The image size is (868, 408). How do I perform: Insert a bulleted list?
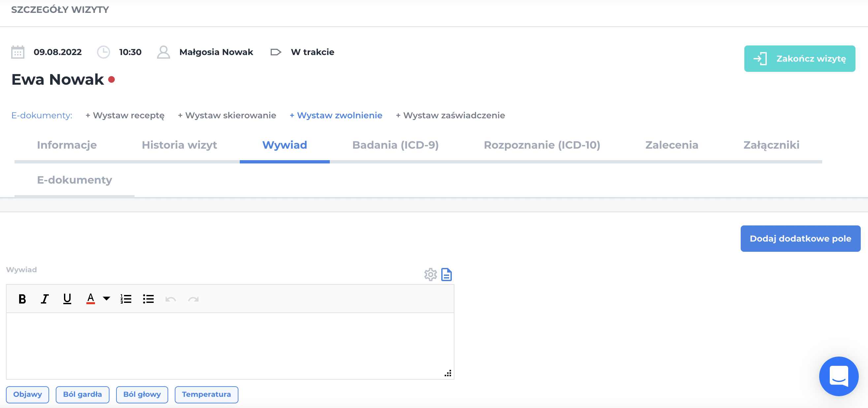(x=148, y=299)
